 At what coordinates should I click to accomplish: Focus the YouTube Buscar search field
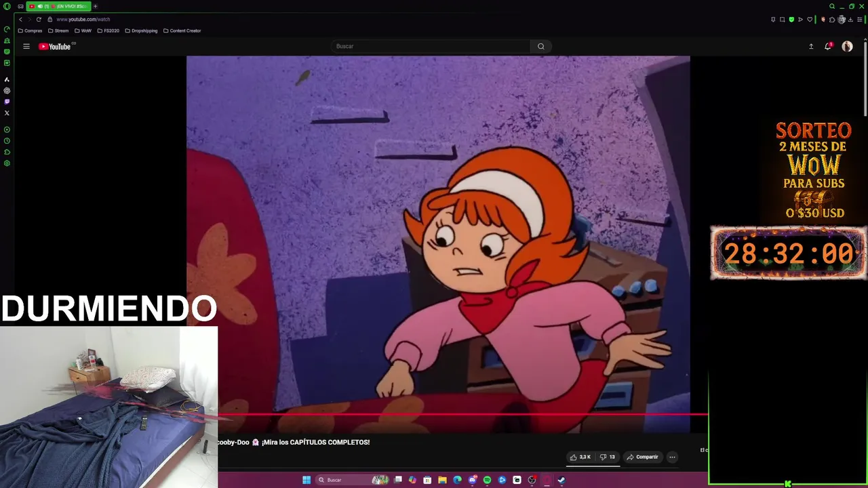pos(431,46)
